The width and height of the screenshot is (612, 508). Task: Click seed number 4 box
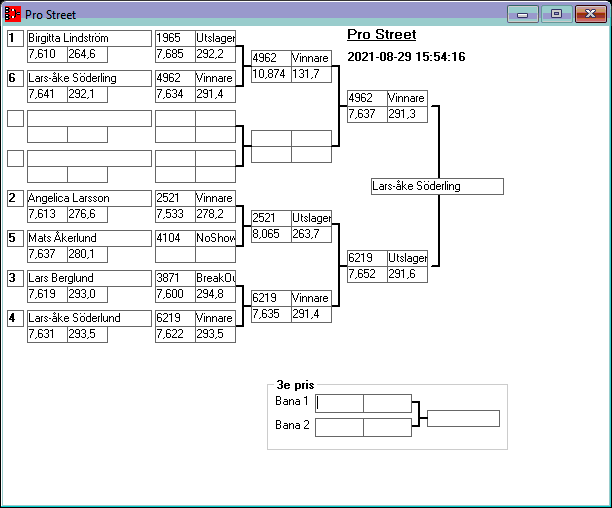16,318
